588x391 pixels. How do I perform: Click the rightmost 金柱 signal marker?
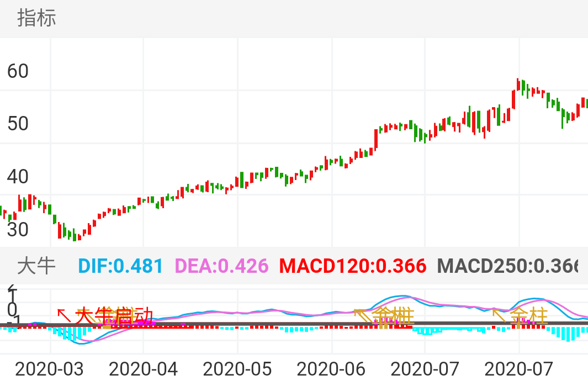pos(529,316)
